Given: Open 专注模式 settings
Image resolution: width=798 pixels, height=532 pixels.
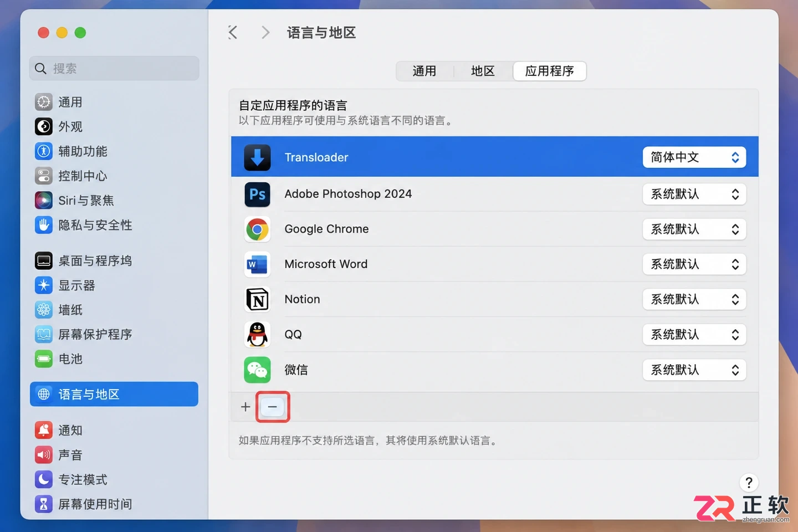Looking at the screenshot, I should pos(114,479).
